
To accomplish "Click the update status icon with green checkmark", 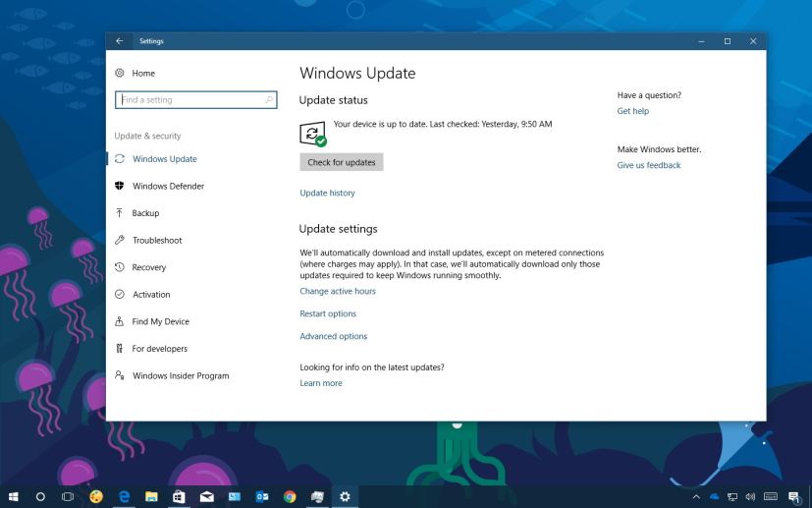I will tap(313, 134).
